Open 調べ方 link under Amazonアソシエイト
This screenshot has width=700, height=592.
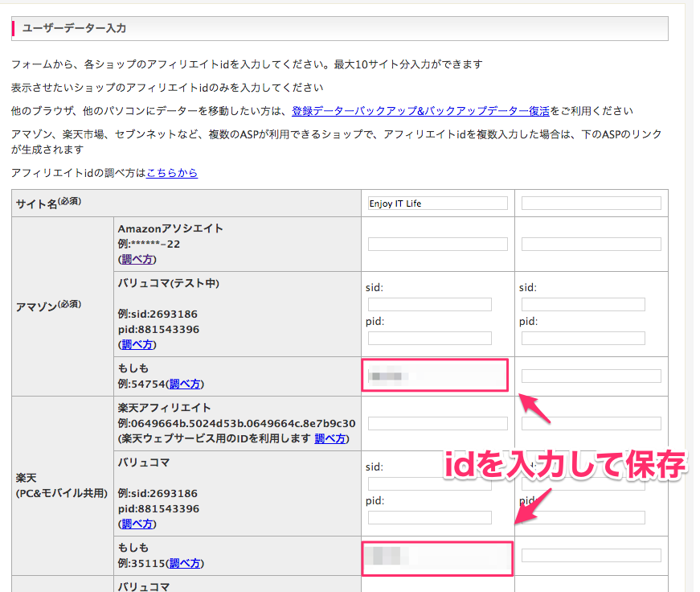(x=137, y=260)
